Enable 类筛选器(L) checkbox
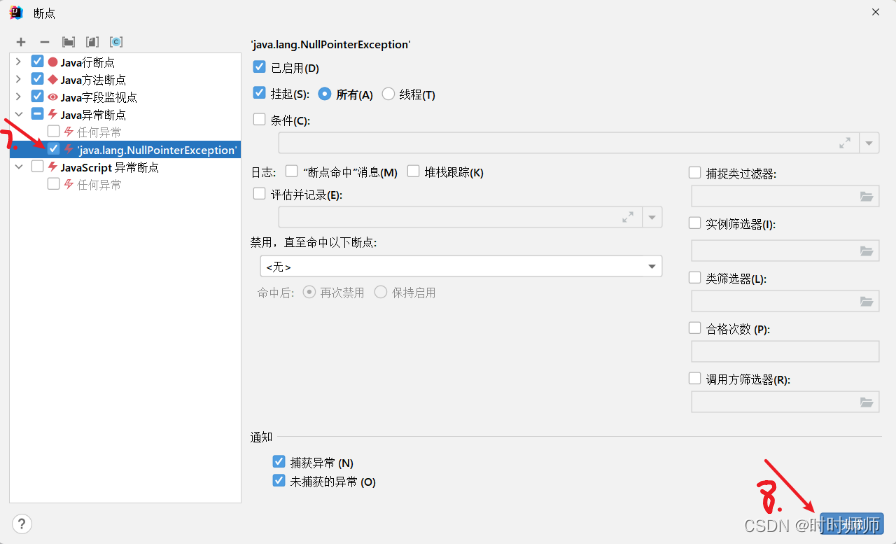The width and height of the screenshot is (896, 544). tap(695, 278)
